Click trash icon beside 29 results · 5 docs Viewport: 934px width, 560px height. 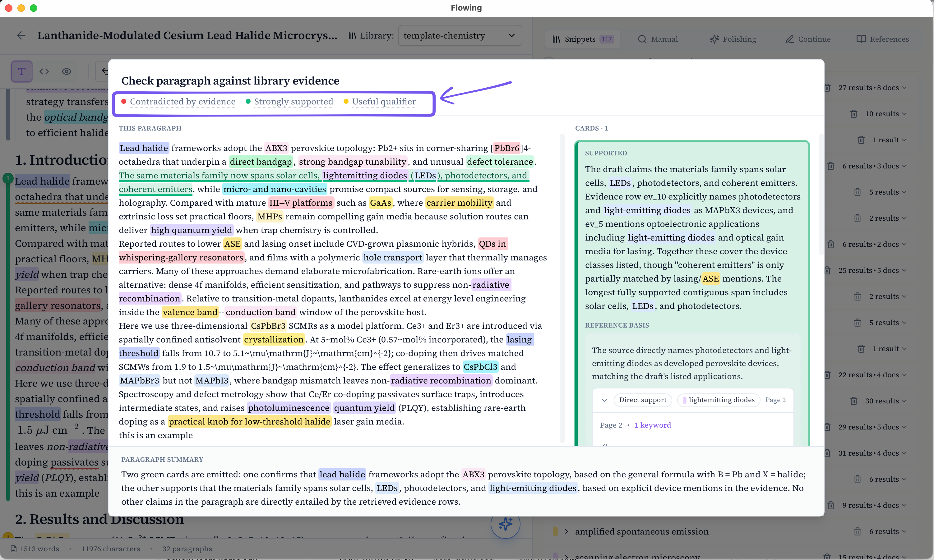[827, 427]
